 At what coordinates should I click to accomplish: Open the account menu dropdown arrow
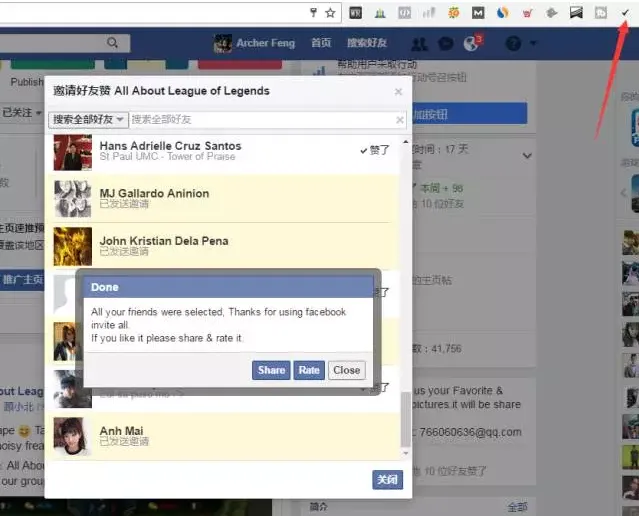pos(533,43)
